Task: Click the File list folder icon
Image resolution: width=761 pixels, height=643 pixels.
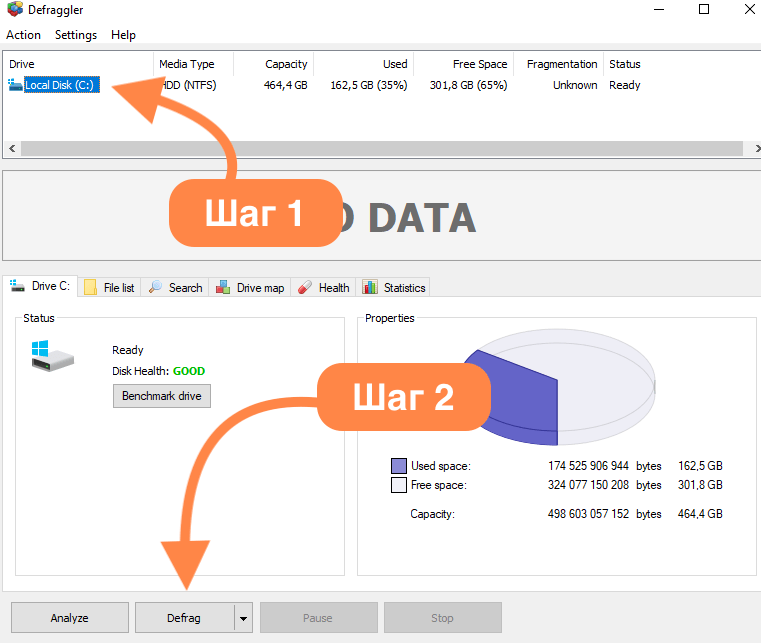Action: (90, 287)
